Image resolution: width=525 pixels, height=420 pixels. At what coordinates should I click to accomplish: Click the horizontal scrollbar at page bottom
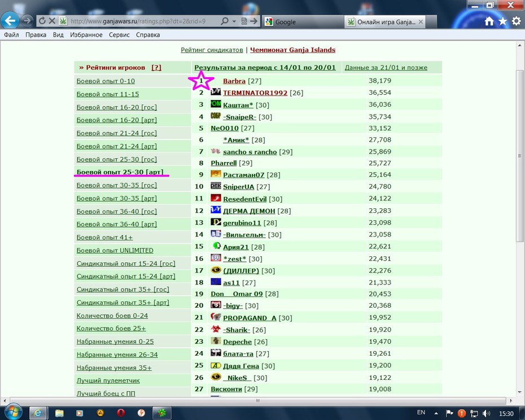[x=257, y=400]
